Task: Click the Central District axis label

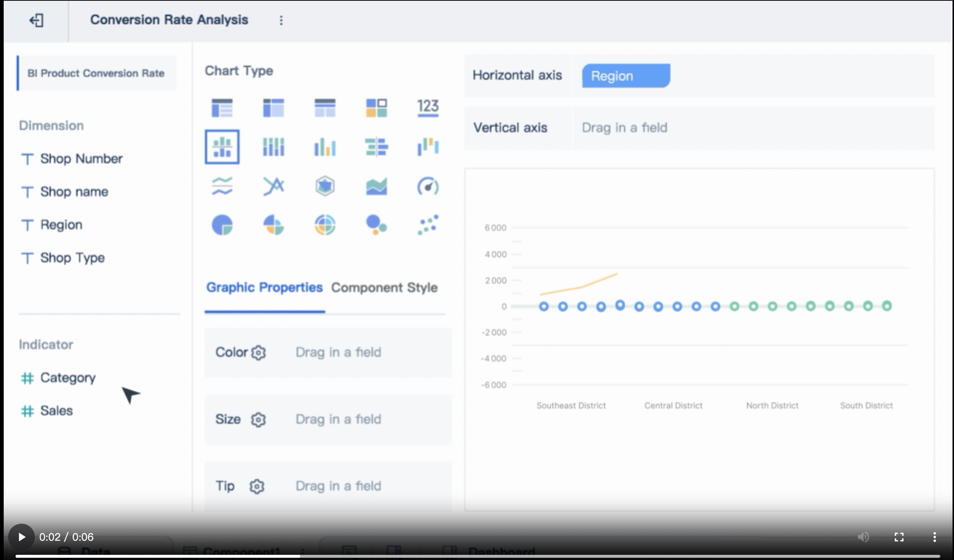Action: (x=673, y=406)
